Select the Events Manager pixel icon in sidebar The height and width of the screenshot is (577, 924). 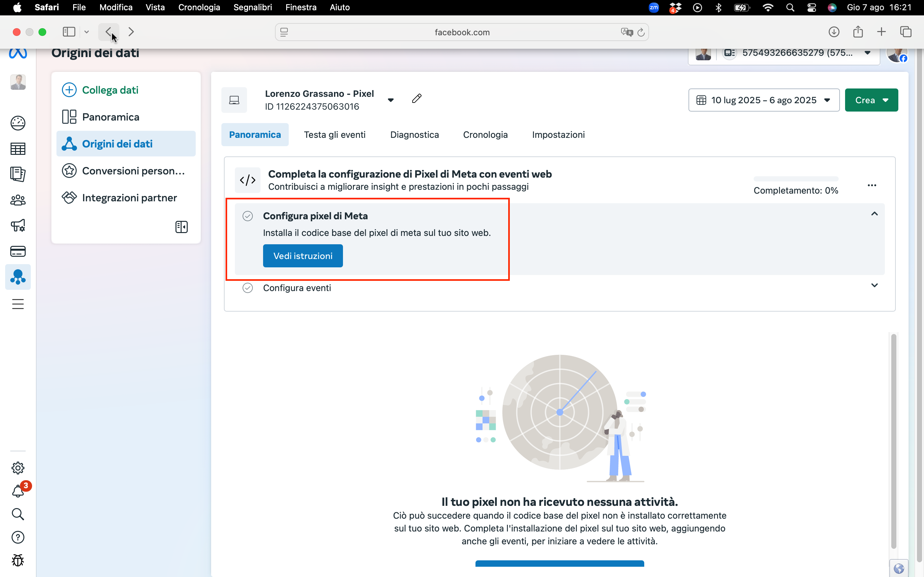(x=18, y=277)
